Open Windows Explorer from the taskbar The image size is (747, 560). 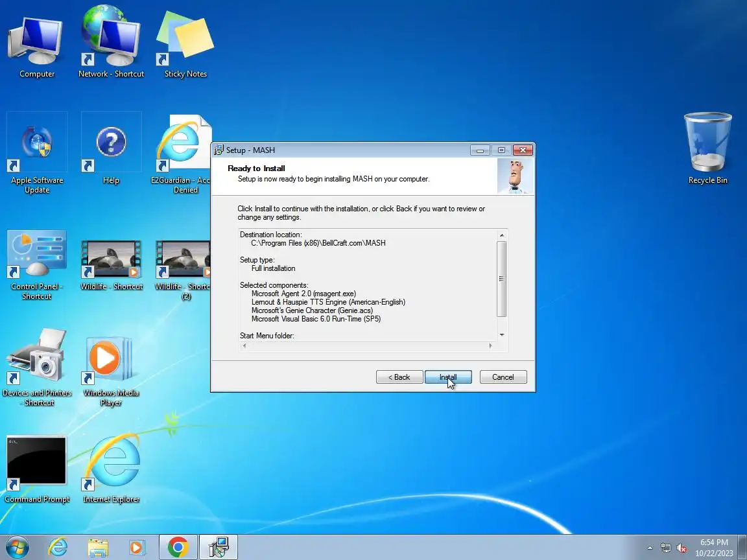tap(98, 547)
